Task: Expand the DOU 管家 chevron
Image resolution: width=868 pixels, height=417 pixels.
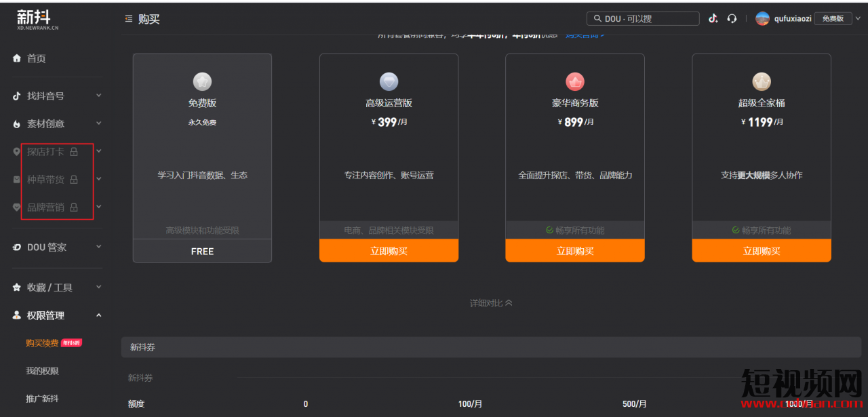Action: (x=99, y=247)
